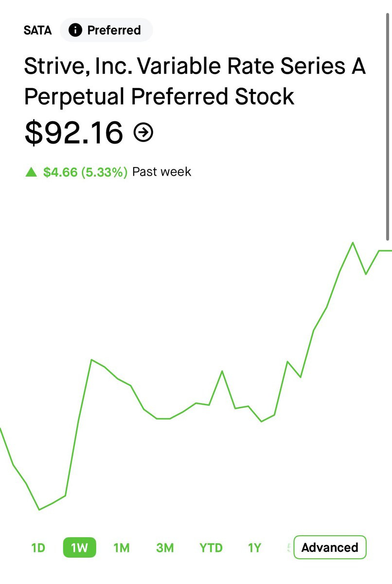Select the 1D chart range

pos(38,547)
